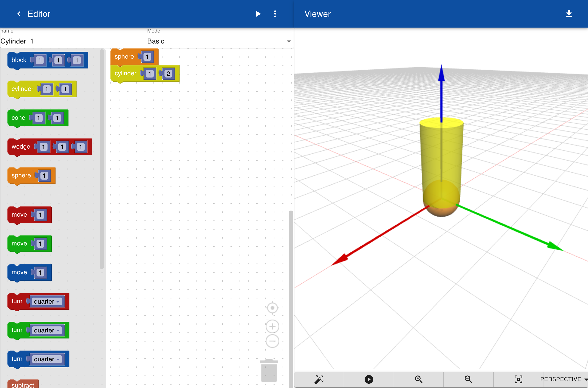Zoom out the block workspace with minus icon
Viewport: 588px width, 388px height.
(x=272, y=341)
